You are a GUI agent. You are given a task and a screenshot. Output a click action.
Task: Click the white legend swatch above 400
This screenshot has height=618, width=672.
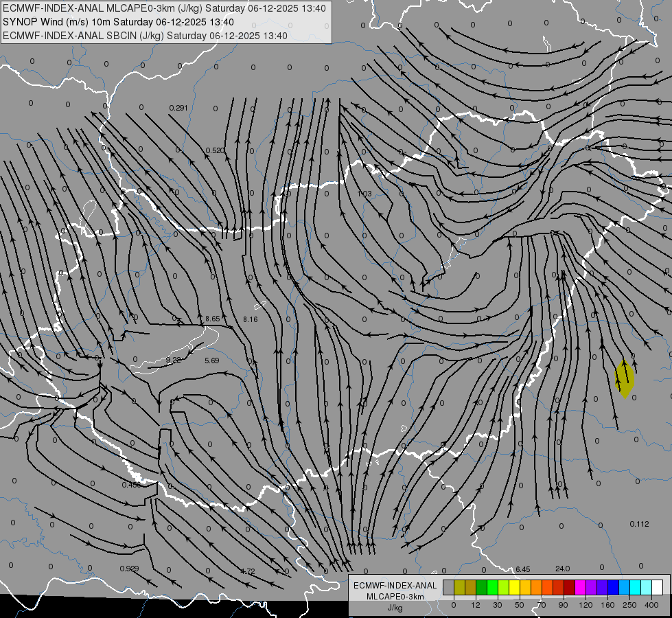click(657, 588)
